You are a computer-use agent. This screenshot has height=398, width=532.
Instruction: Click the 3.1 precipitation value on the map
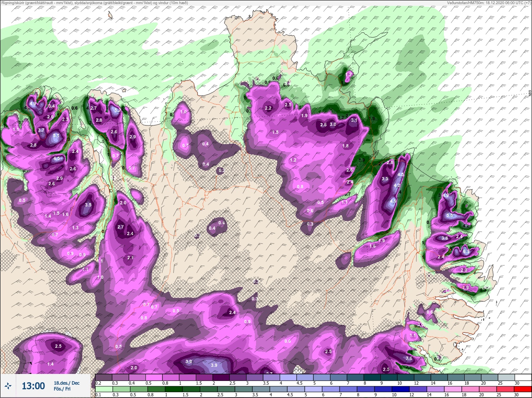354,120
